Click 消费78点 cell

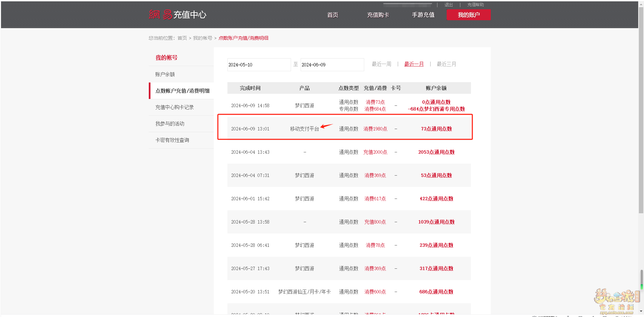pos(375,245)
